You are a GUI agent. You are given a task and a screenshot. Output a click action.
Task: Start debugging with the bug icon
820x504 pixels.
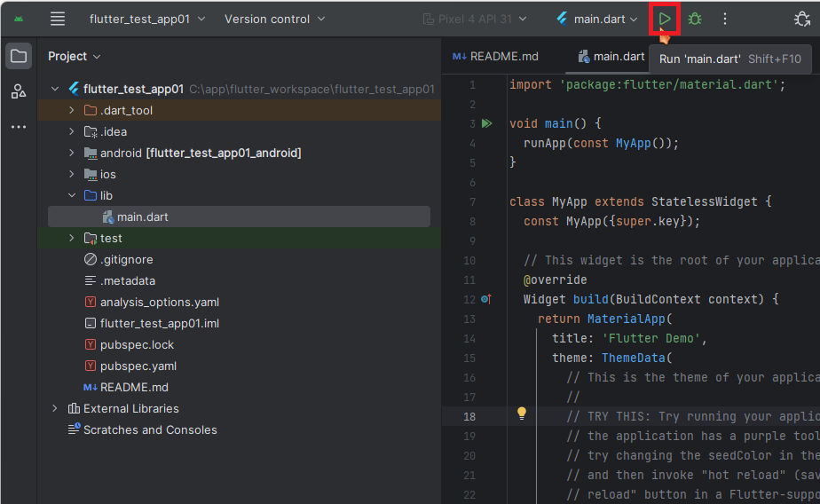pos(695,19)
